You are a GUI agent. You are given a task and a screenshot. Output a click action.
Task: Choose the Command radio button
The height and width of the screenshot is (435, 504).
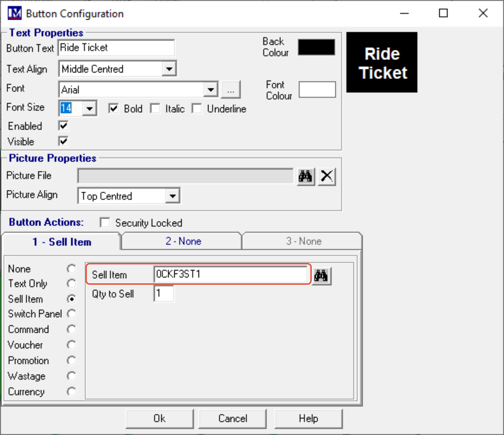pyautogui.click(x=71, y=329)
